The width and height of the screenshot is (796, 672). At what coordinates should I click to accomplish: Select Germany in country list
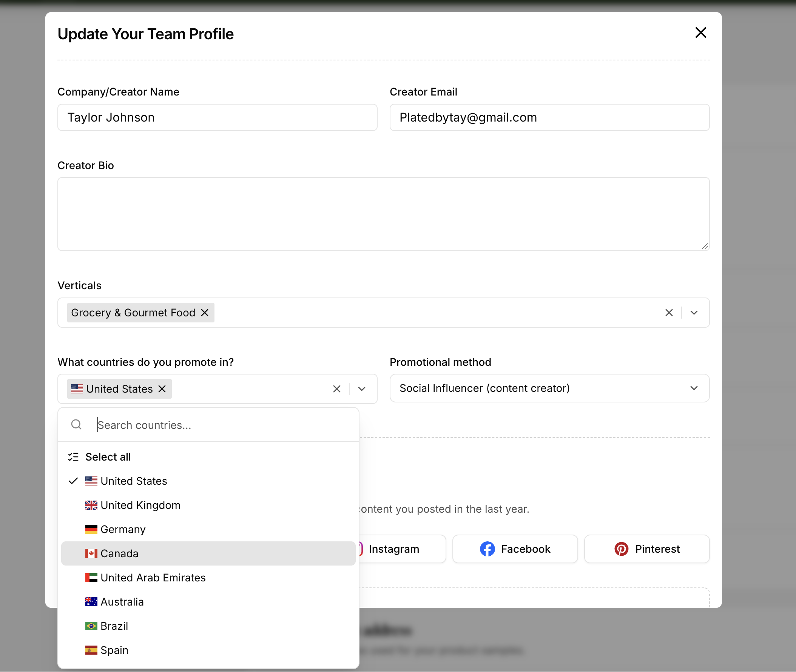click(208, 530)
